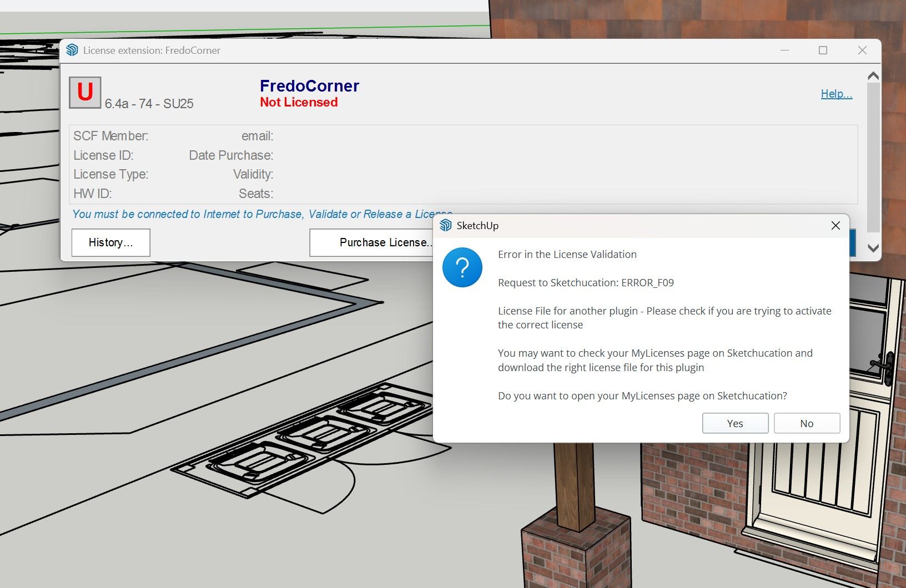Click 'License File for another plugin' message
This screenshot has height=588, width=906.
[665, 318]
